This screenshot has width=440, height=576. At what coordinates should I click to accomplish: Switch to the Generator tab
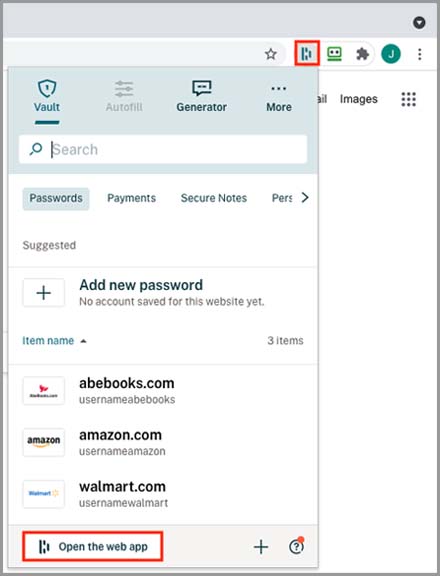(x=201, y=97)
